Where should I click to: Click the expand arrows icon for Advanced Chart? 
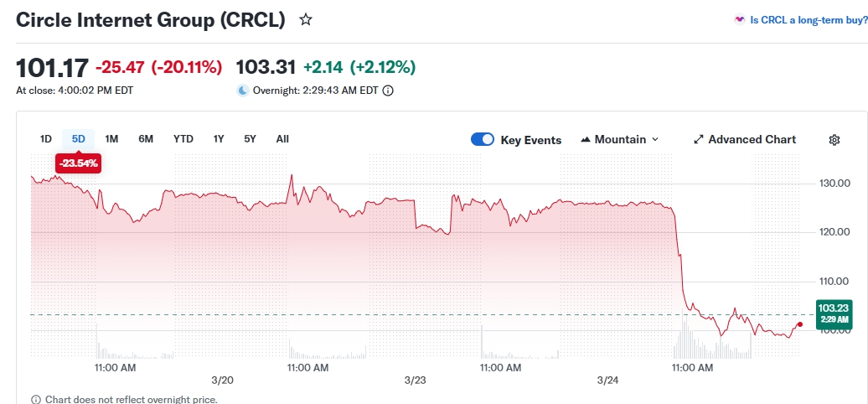699,140
